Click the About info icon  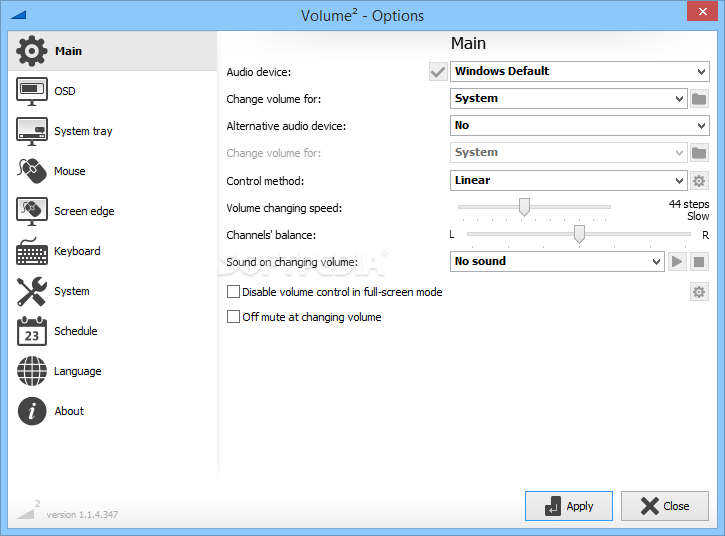[31, 411]
